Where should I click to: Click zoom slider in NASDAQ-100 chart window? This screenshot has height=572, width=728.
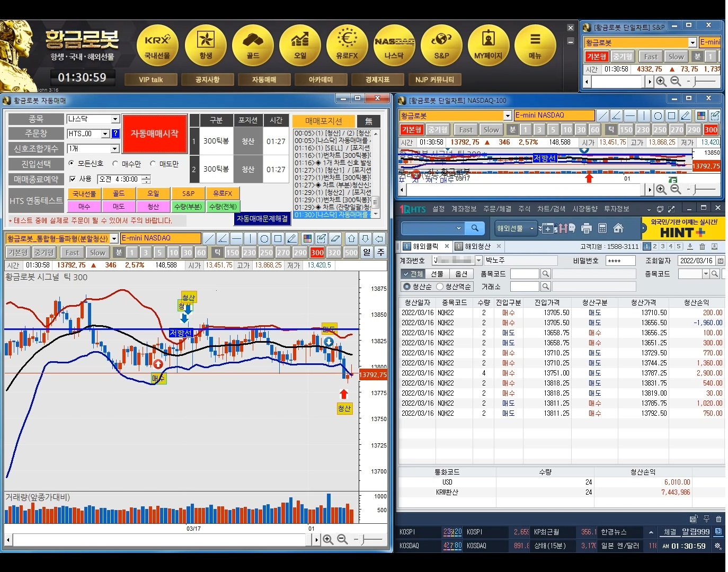702,189
